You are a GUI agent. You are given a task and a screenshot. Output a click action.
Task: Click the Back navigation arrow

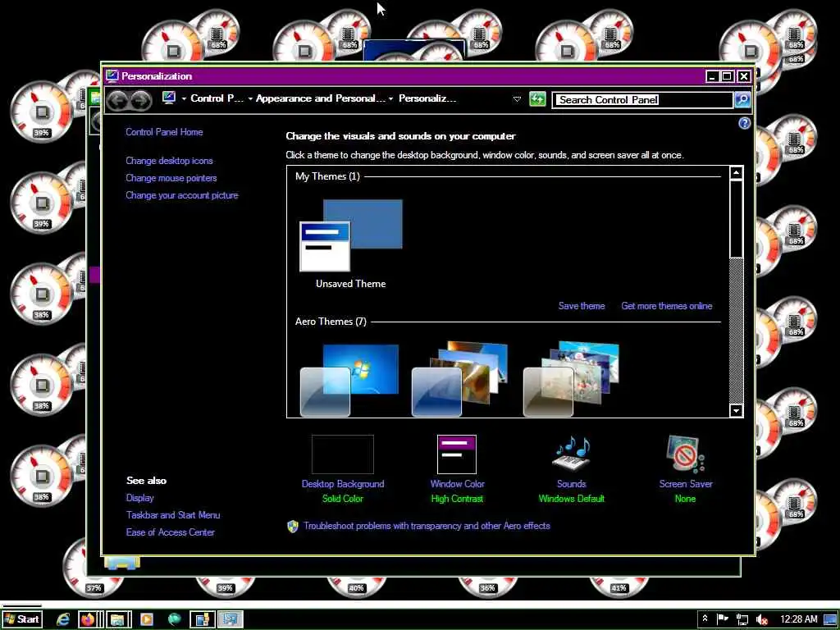[x=118, y=100]
